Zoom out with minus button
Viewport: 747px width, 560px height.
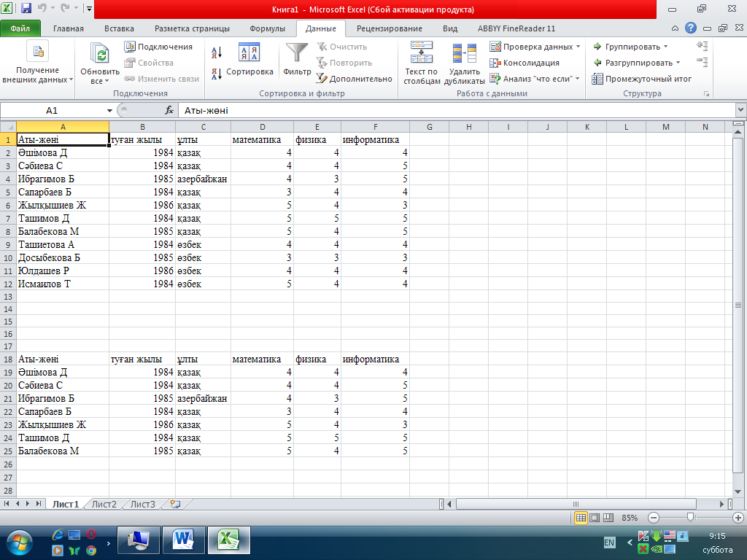click(x=654, y=518)
